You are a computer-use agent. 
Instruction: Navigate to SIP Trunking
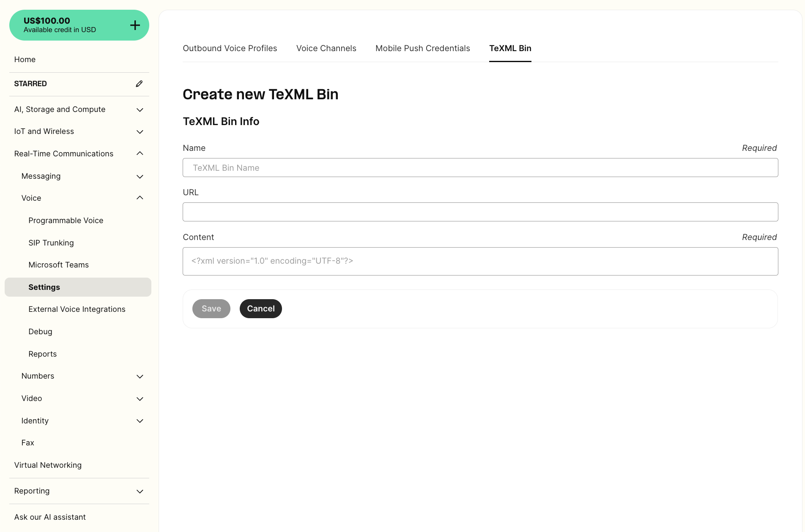(51, 243)
